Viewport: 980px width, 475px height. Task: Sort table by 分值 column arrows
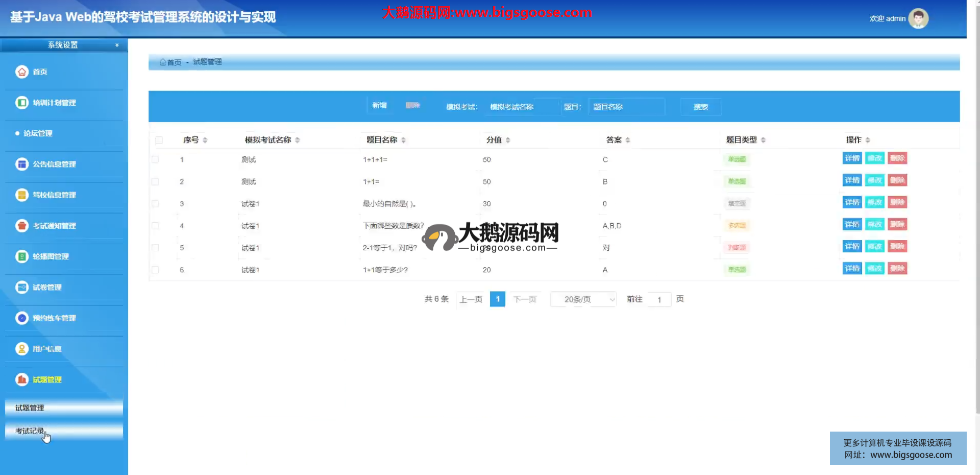coord(508,140)
